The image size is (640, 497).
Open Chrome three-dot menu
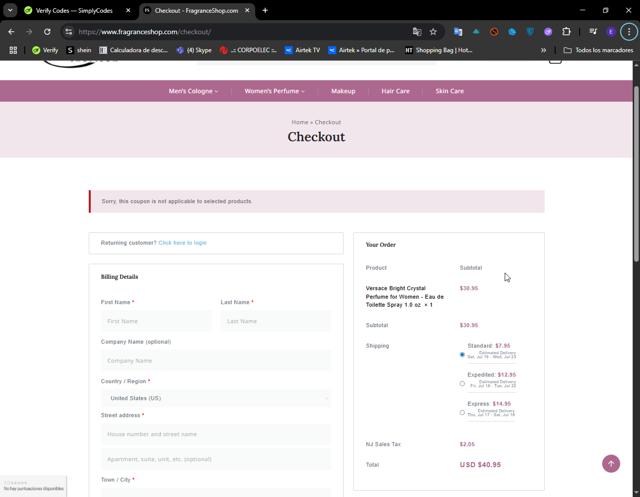tap(629, 31)
